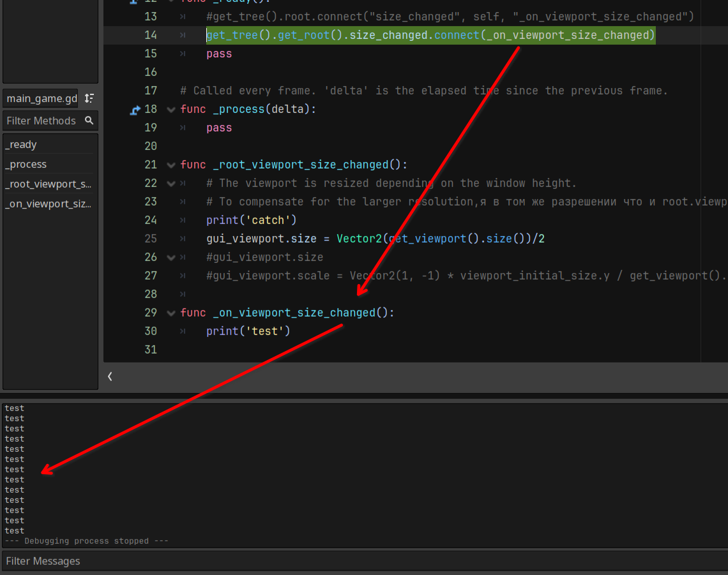The width and height of the screenshot is (728, 575).
Task: Select _process in the method list
Action: tap(26, 165)
